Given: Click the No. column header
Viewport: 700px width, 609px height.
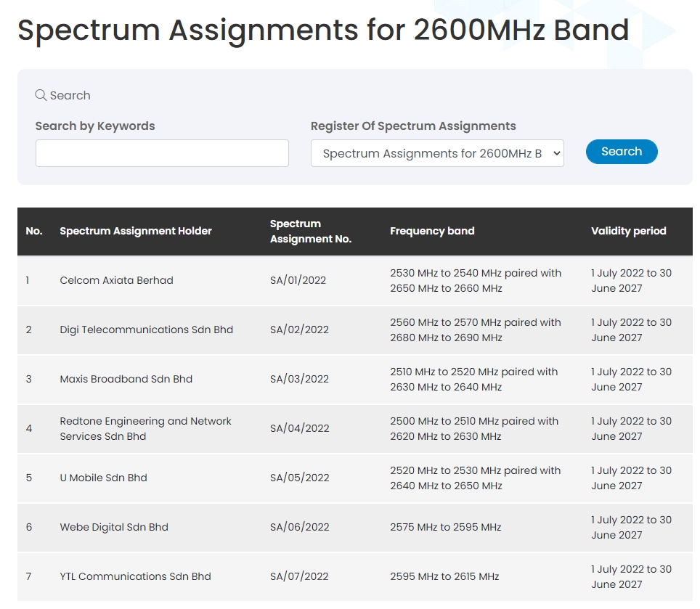Looking at the screenshot, I should pyautogui.click(x=34, y=231).
